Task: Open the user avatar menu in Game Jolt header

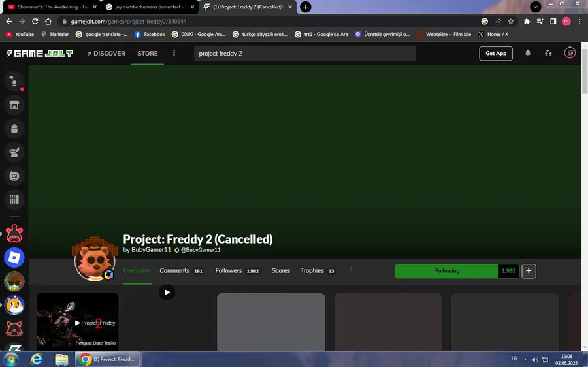Action: pyautogui.click(x=570, y=53)
